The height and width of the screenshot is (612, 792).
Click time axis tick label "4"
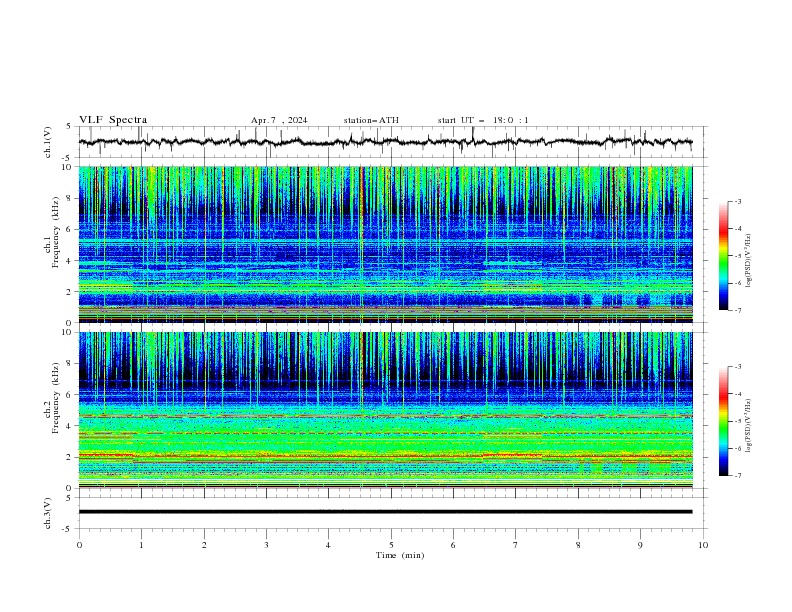coord(328,545)
